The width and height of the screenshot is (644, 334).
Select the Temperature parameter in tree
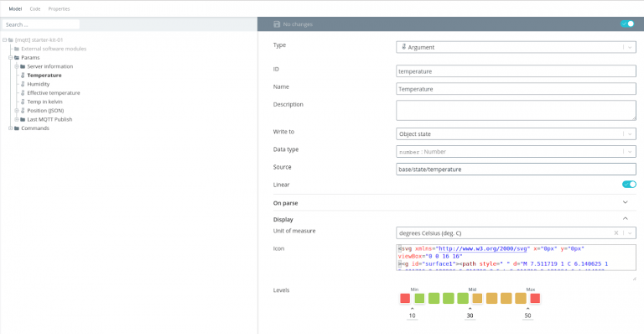(x=44, y=76)
